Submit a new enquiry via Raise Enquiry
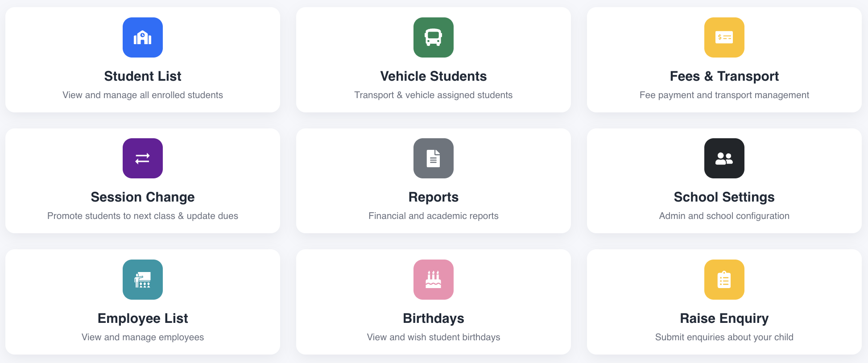 point(724,302)
